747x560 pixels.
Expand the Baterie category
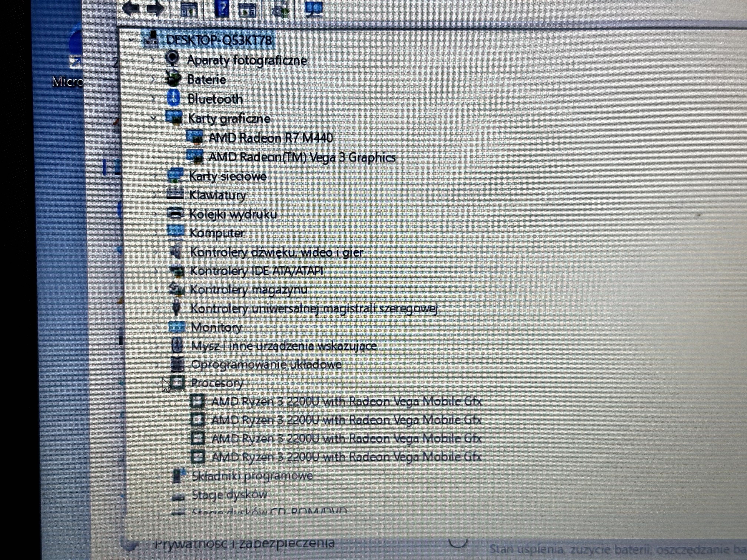click(x=153, y=79)
